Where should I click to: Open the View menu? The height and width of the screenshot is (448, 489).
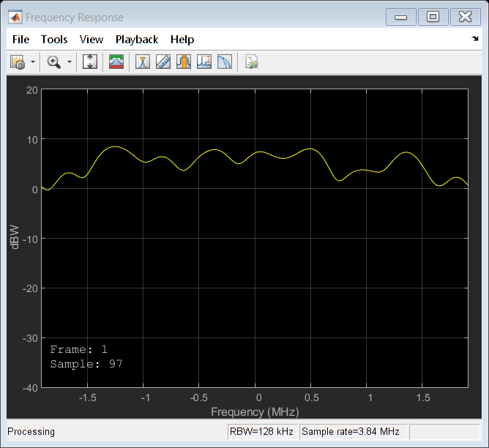pyautogui.click(x=91, y=40)
